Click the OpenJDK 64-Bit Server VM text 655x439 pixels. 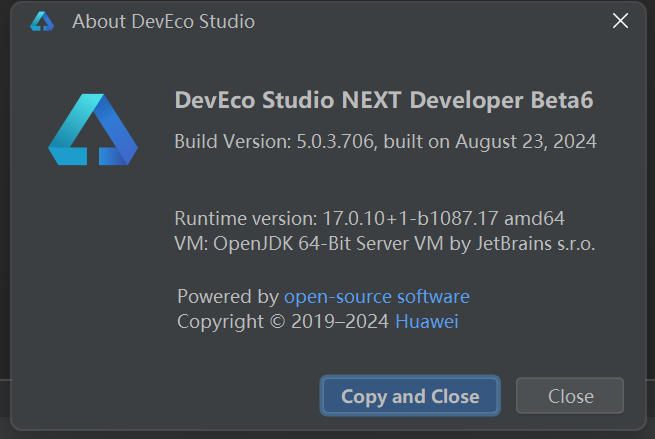click(x=328, y=244)
